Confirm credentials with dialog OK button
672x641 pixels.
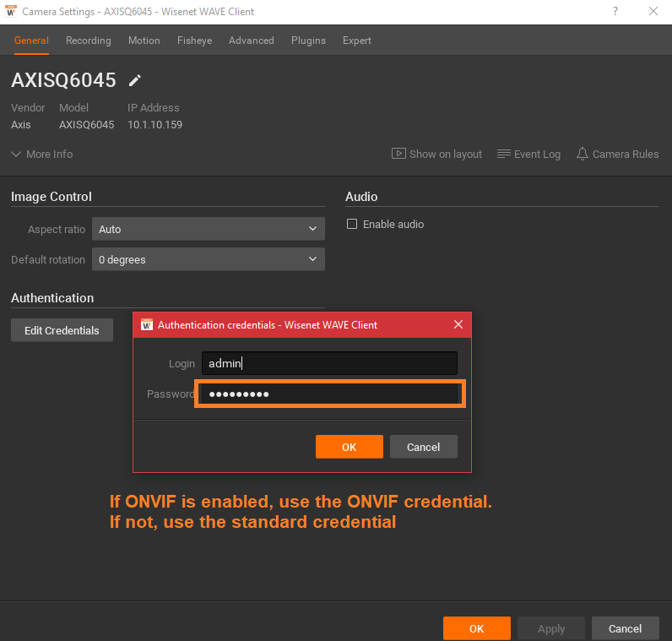tap(350, 447)
